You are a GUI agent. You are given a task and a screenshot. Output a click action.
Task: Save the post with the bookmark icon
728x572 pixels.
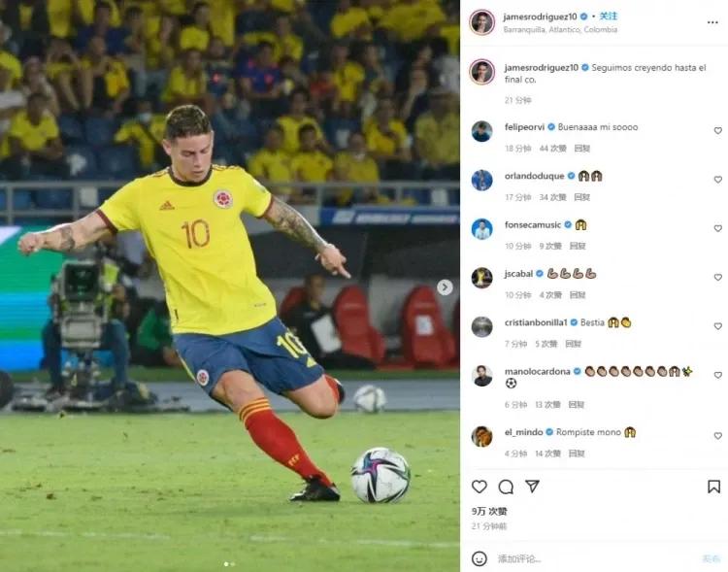(713, 487)
